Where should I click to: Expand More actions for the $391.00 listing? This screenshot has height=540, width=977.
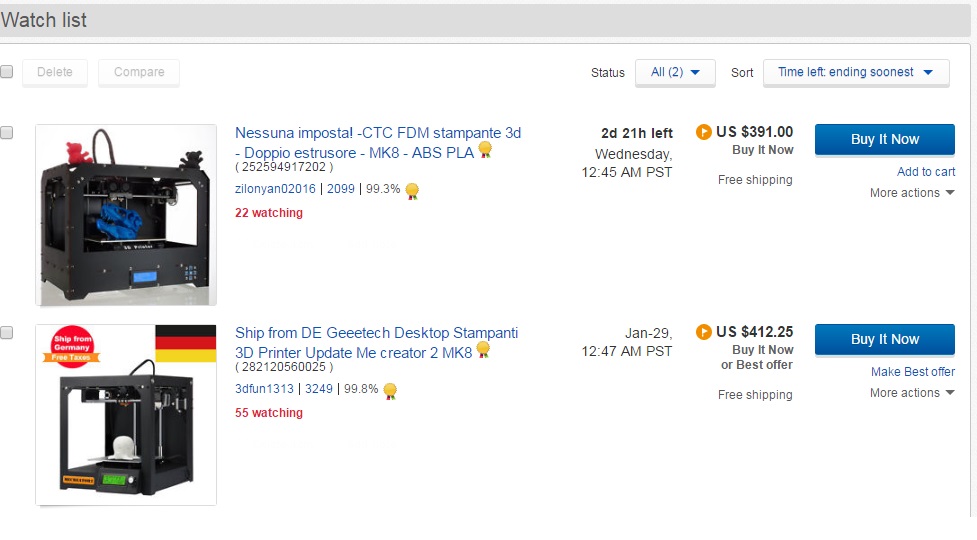pos(912,193)
